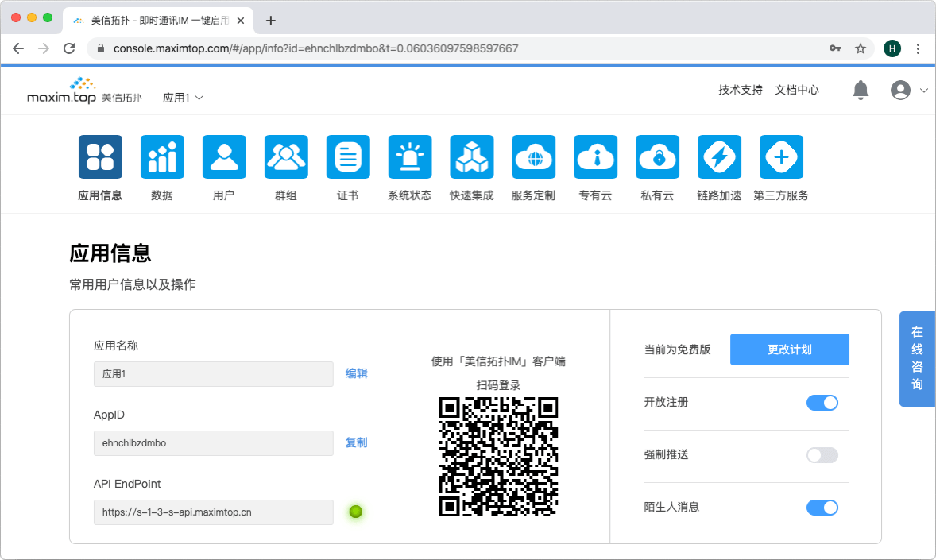Turn off the 陌生人消息 switch
The height and width of the screenshot is (560, 936).
[x=822, y=508]
